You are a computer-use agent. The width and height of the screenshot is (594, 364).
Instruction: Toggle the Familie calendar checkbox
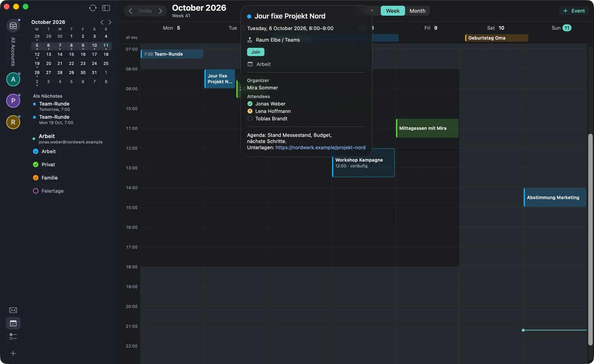[x=36, y=178]
